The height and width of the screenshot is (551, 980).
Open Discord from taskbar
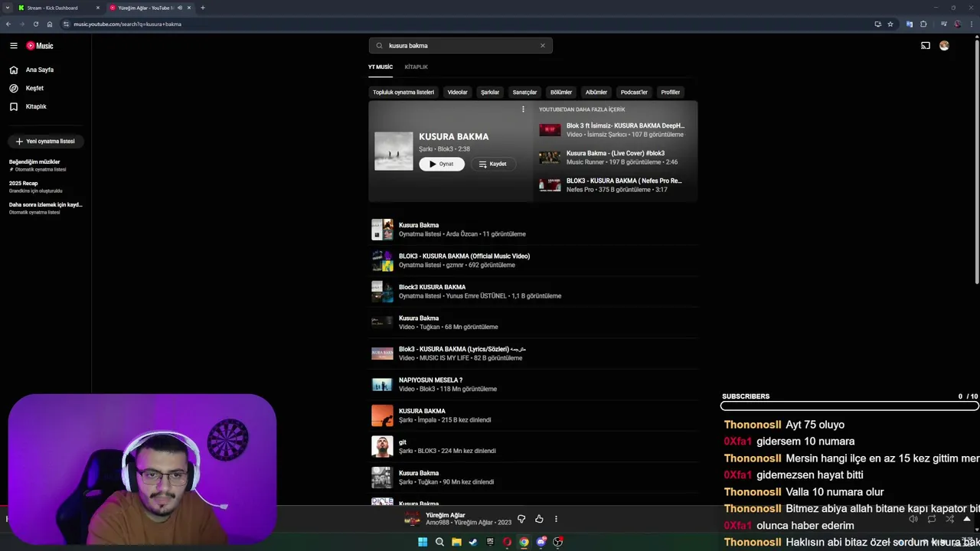(x=541, y=542)
